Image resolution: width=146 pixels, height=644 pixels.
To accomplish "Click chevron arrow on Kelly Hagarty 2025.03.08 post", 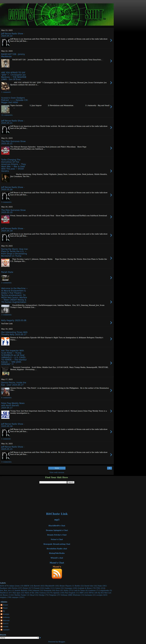I will click(x=111, y=323).
